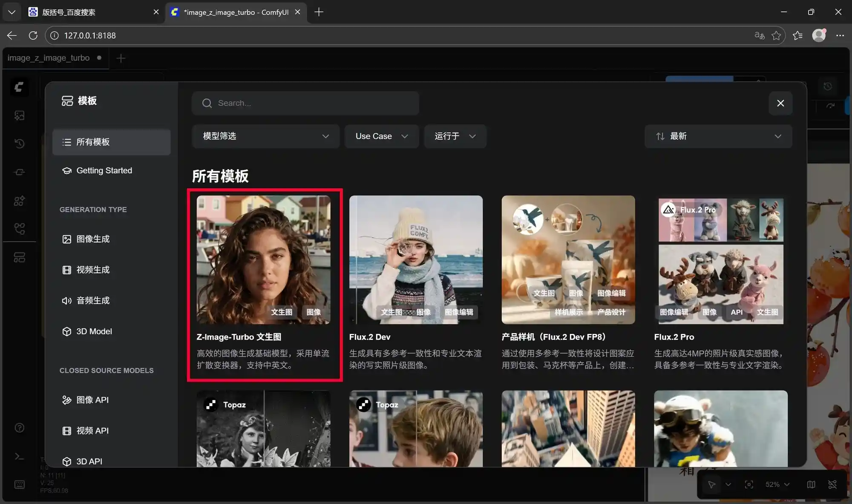
Task: Click the ComfyUI logo in top left
Action: 20,87
